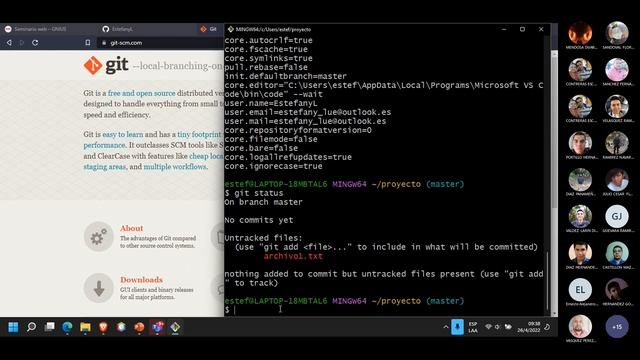Show the +15 additional participants
640x360 pixels.
[617, 327]
